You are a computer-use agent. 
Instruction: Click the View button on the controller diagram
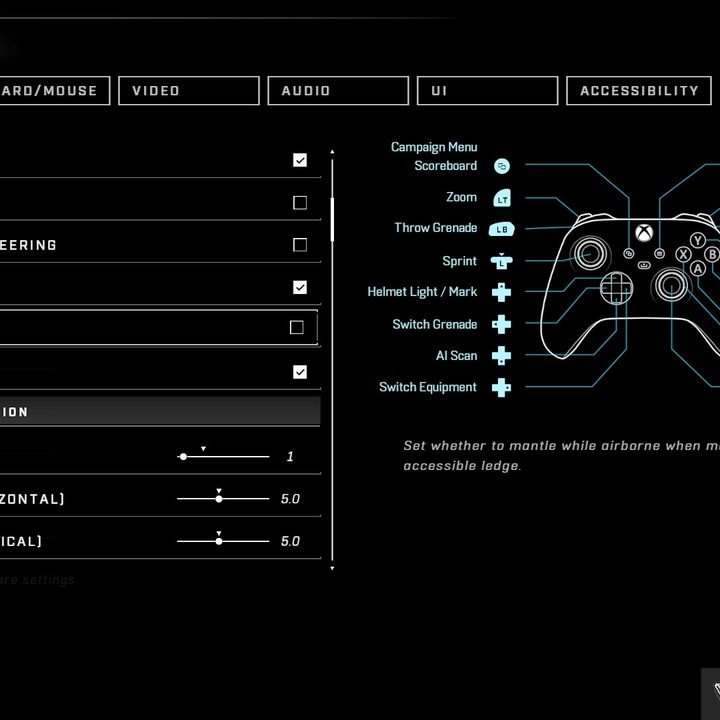tap(629, 253)
